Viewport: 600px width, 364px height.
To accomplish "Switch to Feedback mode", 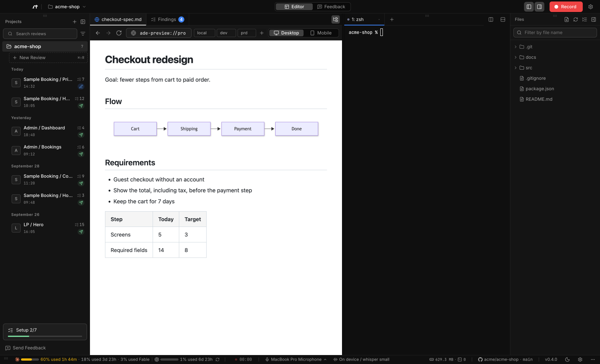I will (x=331, y=7).
